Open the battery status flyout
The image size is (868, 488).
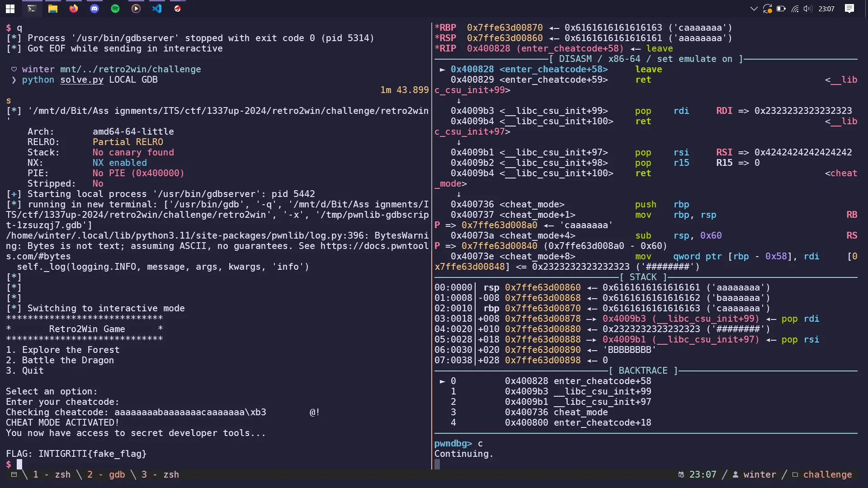coord(781,9)
